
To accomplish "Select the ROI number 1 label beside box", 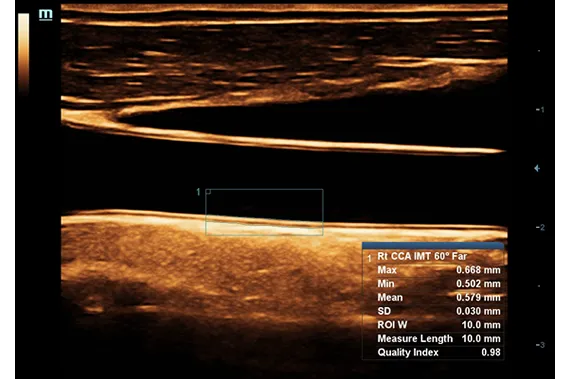I will (x=198, y=192).
